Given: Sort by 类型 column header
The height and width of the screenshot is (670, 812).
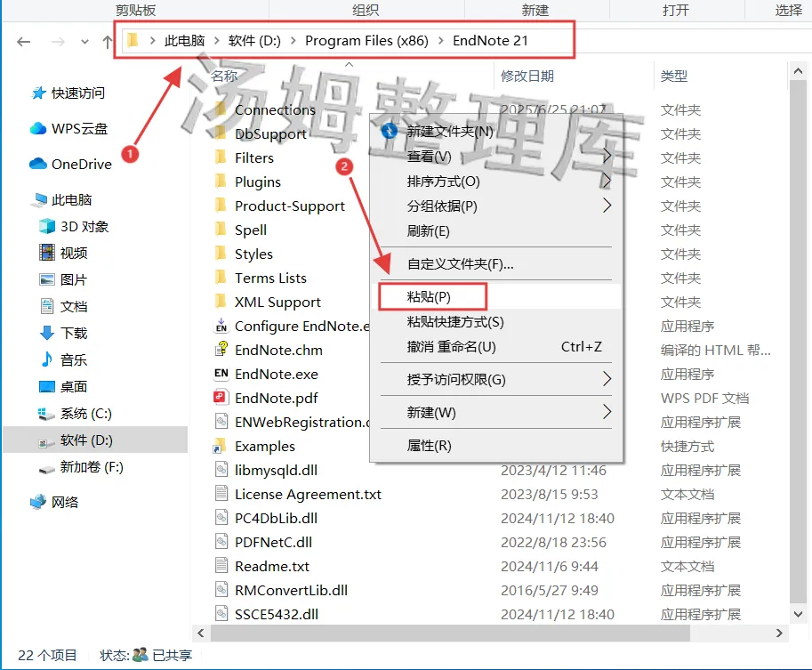Looking at the screenshot, I should point(674,77).
